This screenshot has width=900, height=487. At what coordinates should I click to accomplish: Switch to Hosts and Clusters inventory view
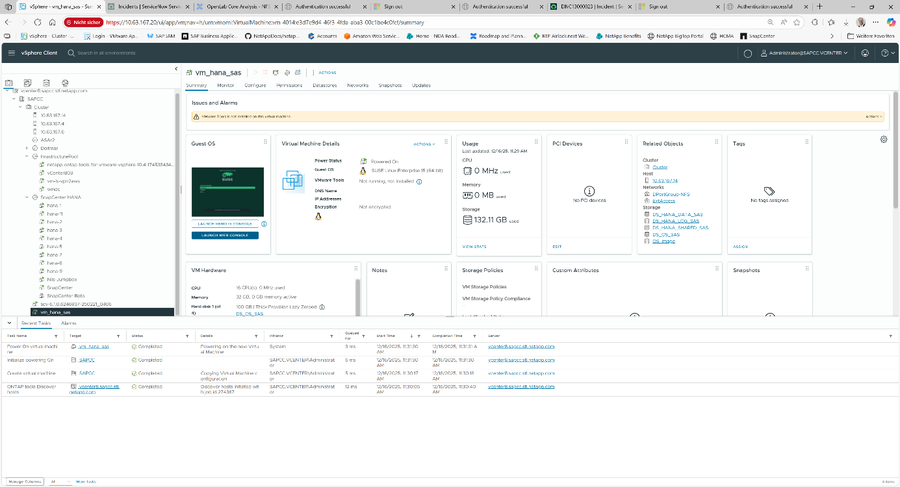[9, 83]
